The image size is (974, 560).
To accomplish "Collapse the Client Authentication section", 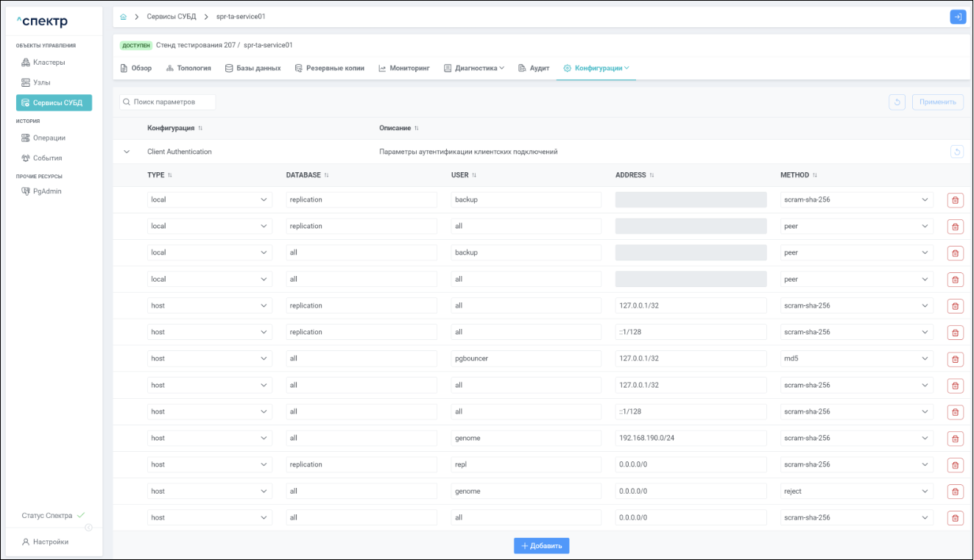I will click(127, 152).
